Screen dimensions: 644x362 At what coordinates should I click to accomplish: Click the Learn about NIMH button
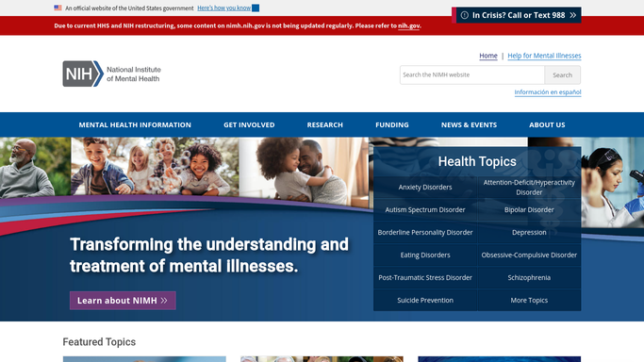123,301
